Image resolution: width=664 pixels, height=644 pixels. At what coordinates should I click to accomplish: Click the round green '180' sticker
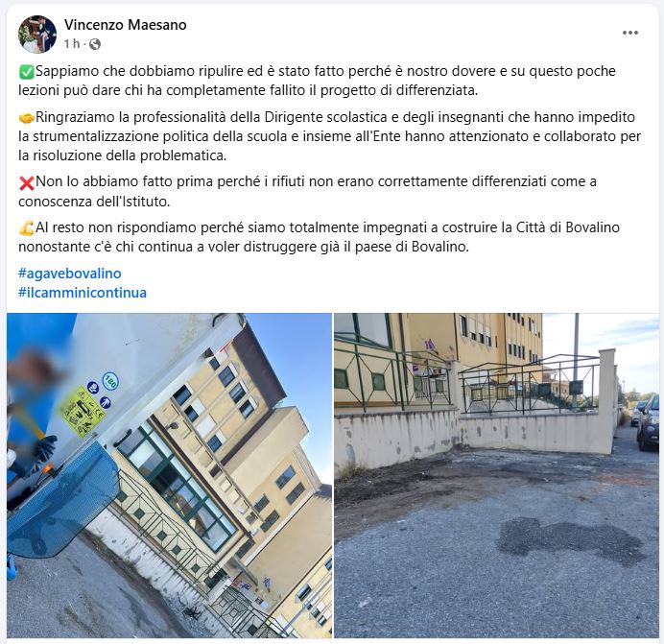point(110,381)
